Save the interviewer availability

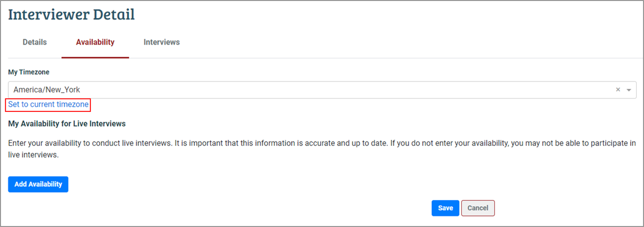445,208
